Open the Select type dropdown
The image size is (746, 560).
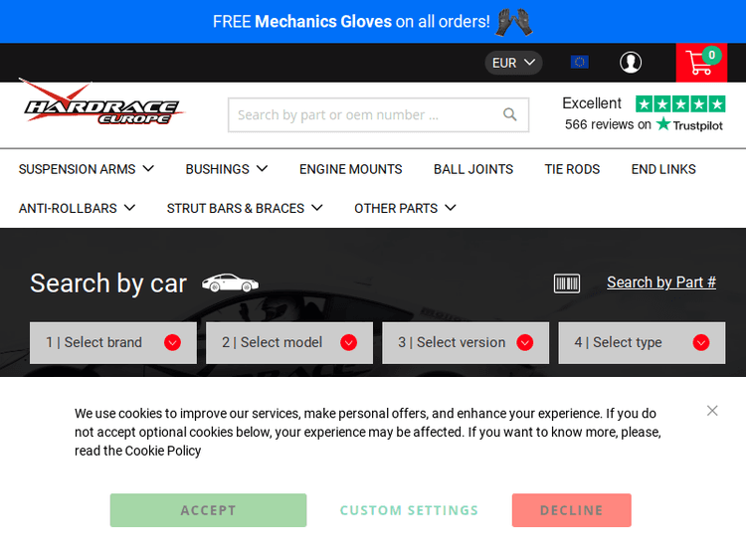click(641, 342)
